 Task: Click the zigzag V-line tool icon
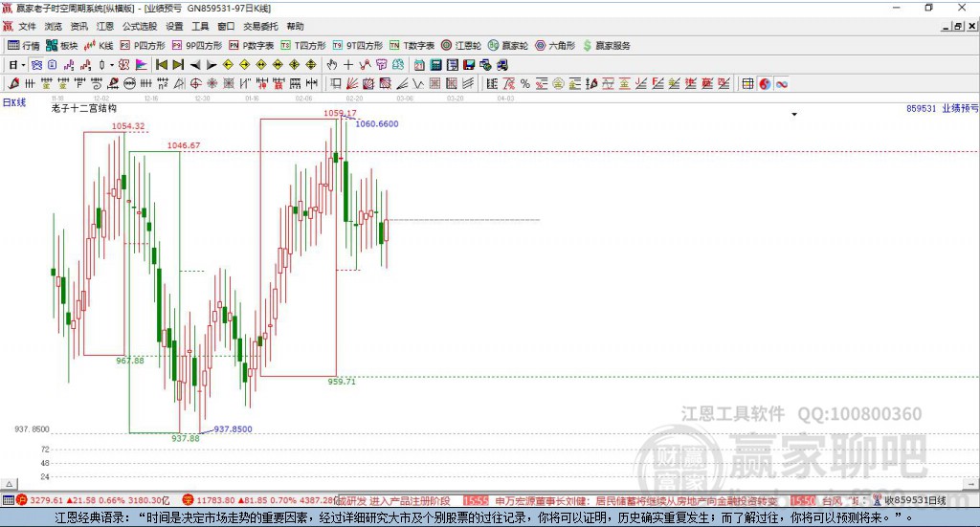(x=418, y=83)
